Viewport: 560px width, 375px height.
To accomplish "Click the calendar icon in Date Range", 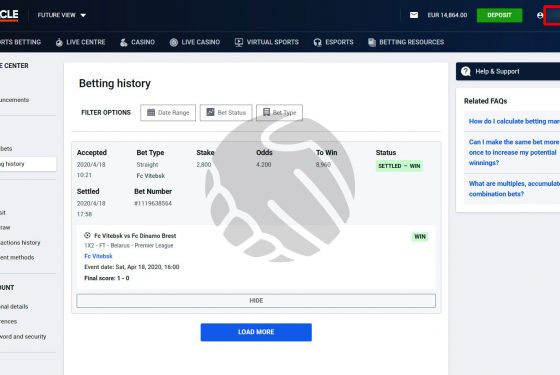I will click(x=151, y=112).
